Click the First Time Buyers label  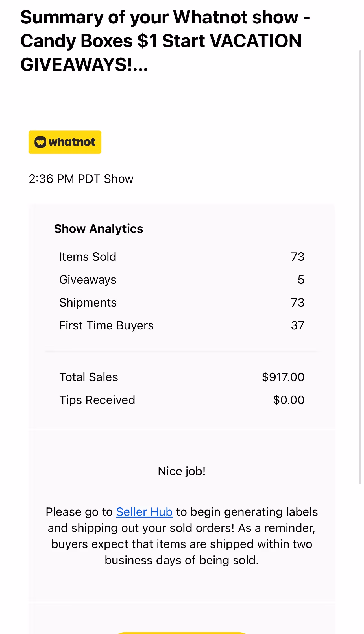[x=106, y=325]
